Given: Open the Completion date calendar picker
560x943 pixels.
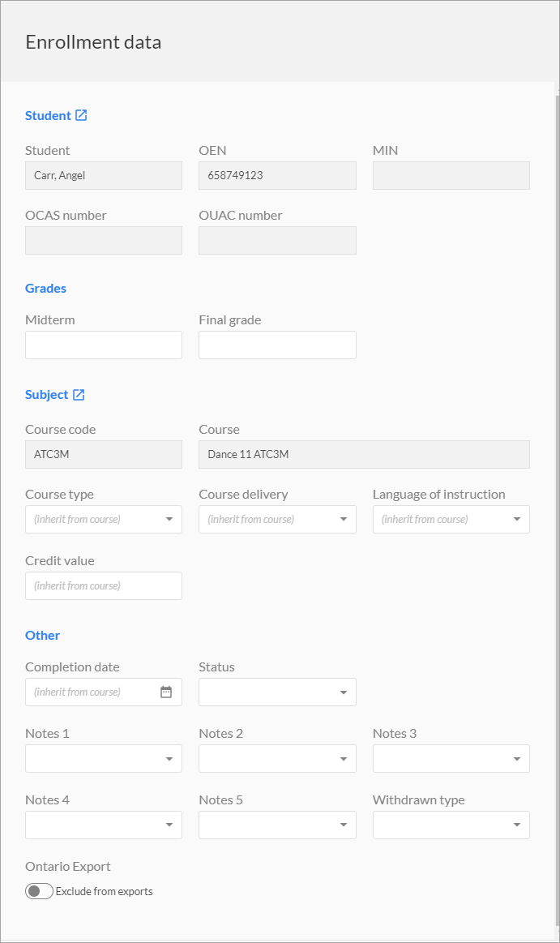Looking at the screenshot, I should coord(166,692).
